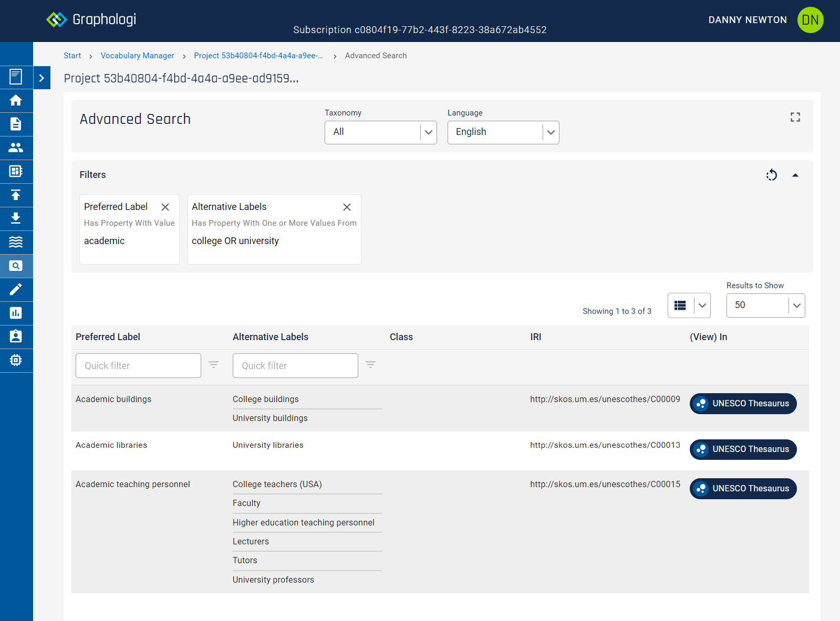
Task: Click the IRI column header
Action: pos(536,337)
